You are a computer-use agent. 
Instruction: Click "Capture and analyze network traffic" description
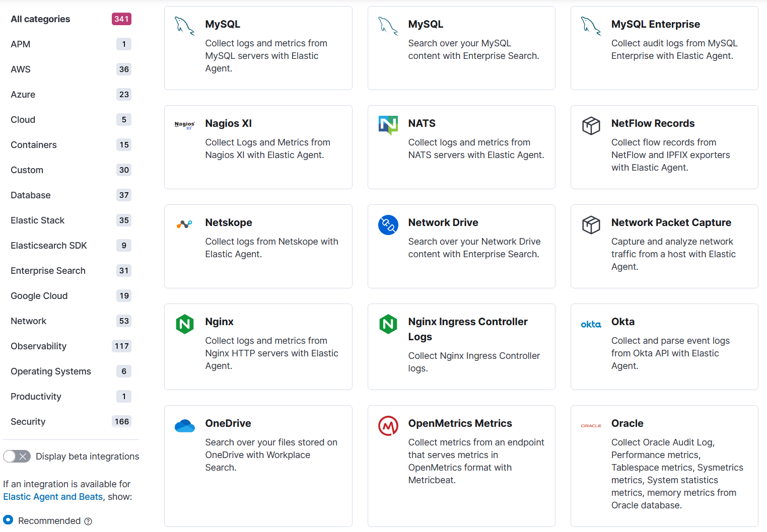pyautogui.click(x=674, y=254)
